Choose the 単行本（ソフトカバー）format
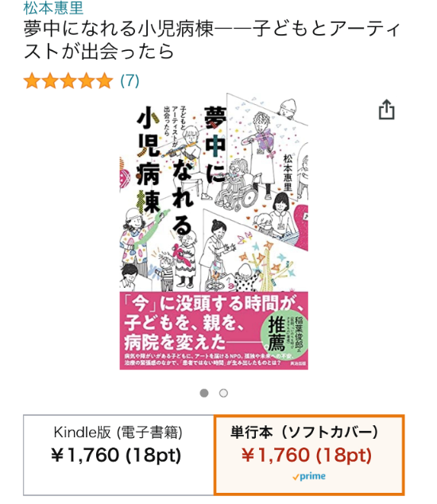The width and height of the screenshot is (437, 504). point(309,455)
